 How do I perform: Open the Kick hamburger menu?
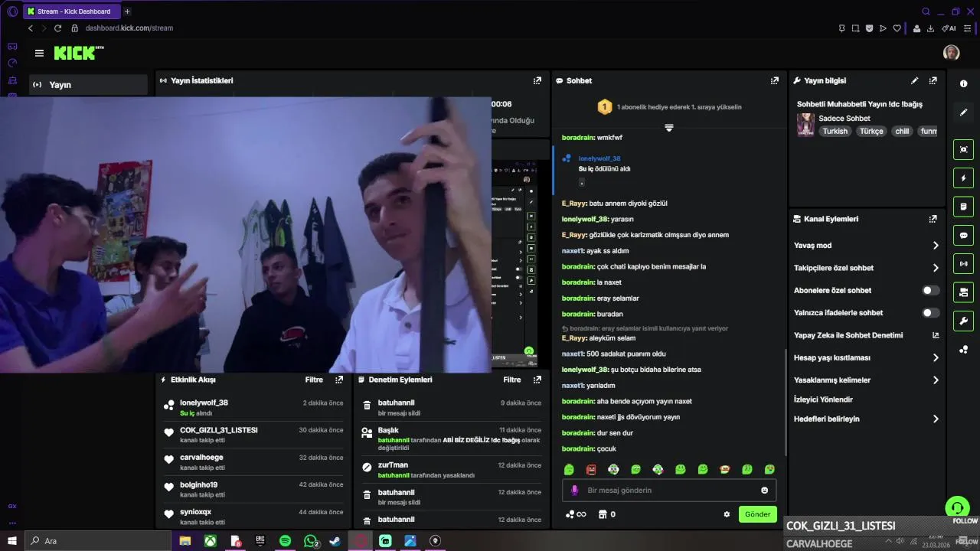[x=39, y=53]
